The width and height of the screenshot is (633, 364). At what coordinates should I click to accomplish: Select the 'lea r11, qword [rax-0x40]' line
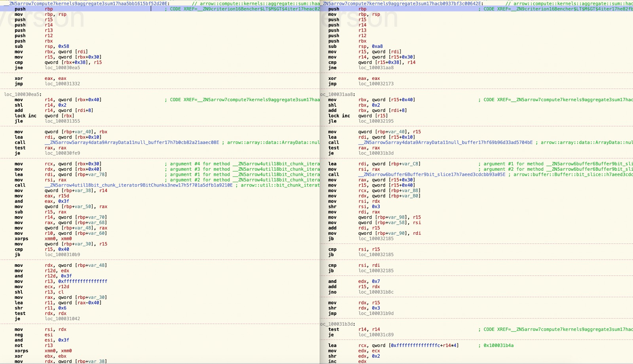coord(58,303)
